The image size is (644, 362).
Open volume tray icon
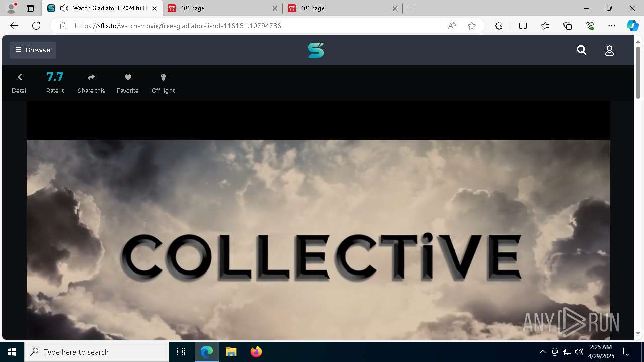579,352
